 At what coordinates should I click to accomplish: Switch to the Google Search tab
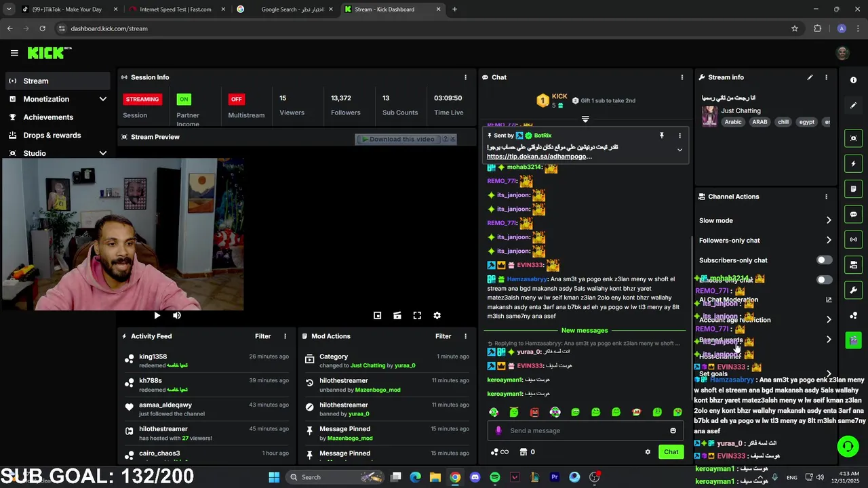tap(285, 9)
